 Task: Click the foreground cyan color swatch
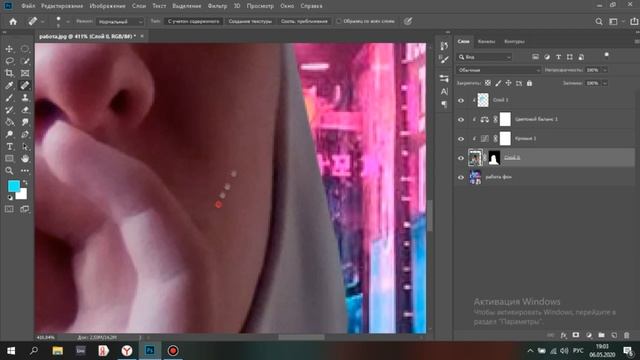(13, 186)
